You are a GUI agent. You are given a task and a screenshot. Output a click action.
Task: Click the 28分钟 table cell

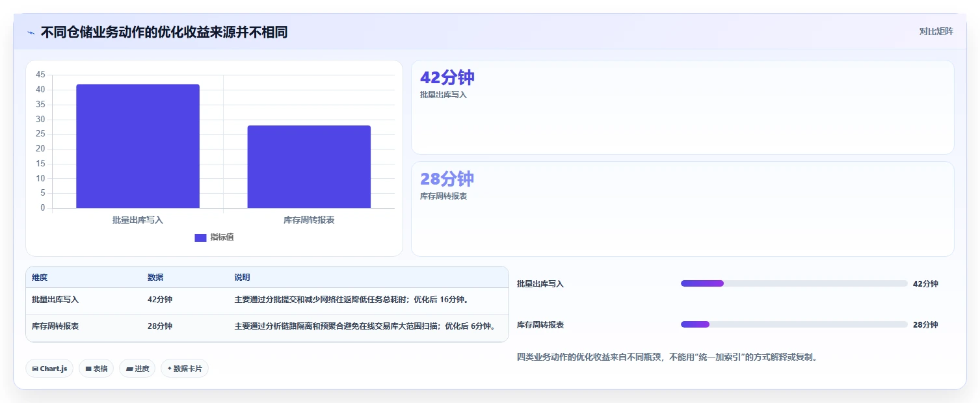point(160,326)
